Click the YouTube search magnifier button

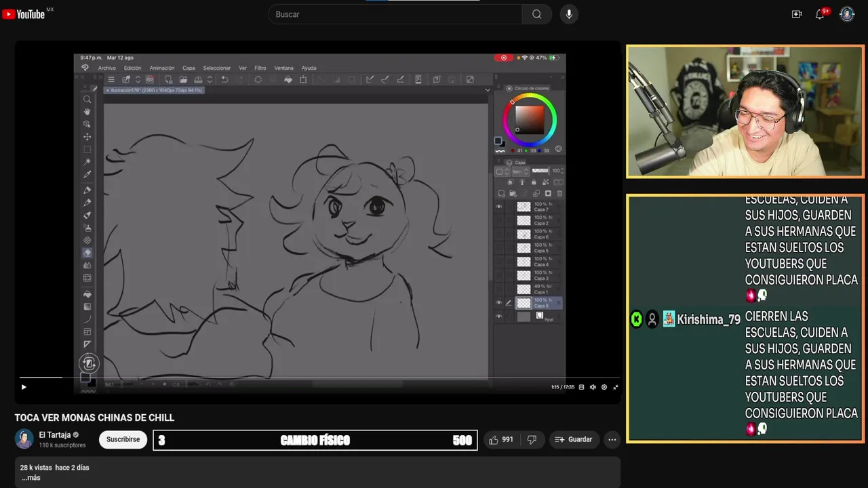pyautogui.click(x=536, y=14)
